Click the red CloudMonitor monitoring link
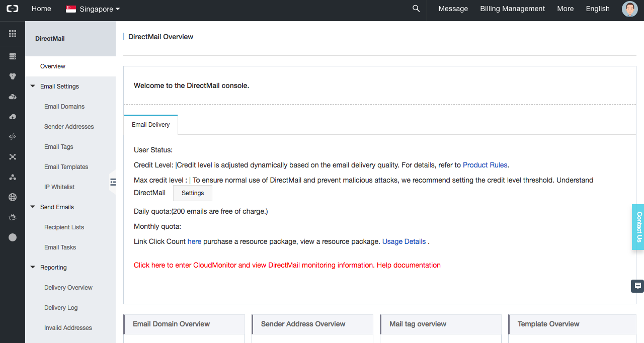 (x=254, y=265)
